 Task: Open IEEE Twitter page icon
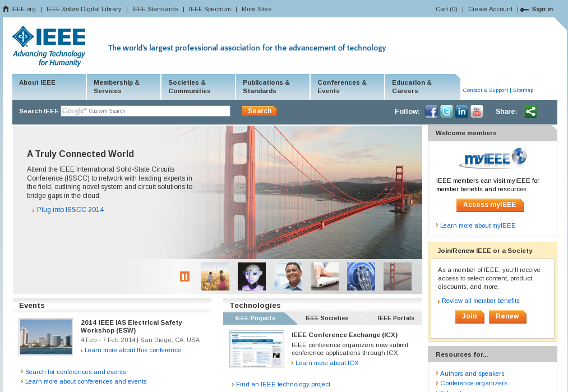[x=446, y=111]
